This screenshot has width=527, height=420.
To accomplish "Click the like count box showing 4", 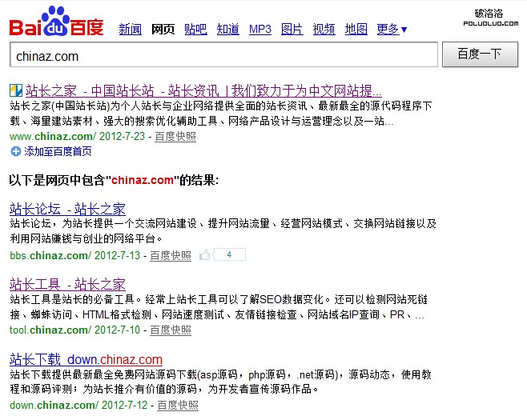I will (229, 254).
